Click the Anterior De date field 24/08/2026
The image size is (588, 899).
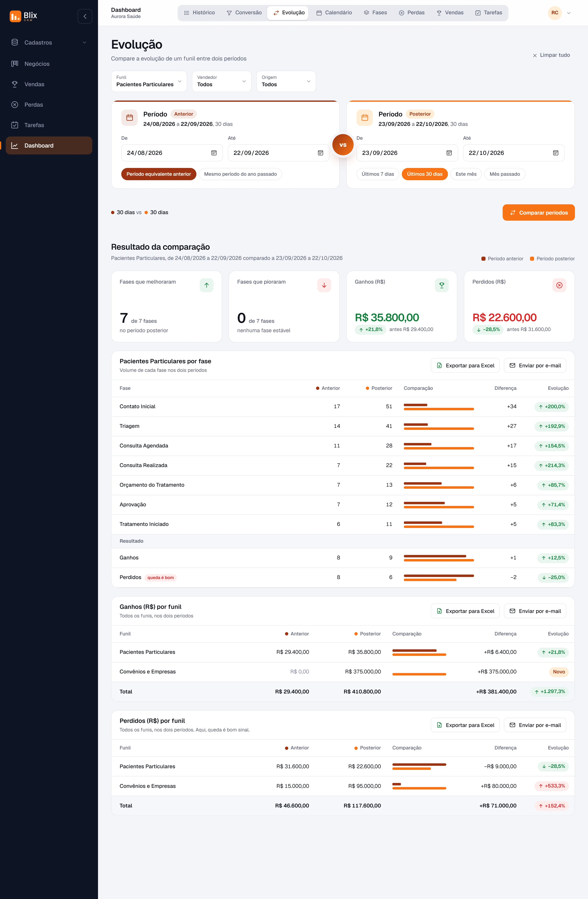click(x=172, y=153)
